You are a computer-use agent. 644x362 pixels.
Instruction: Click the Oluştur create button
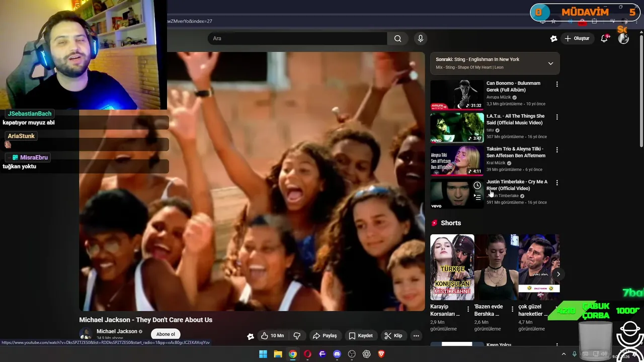(577, 38)
